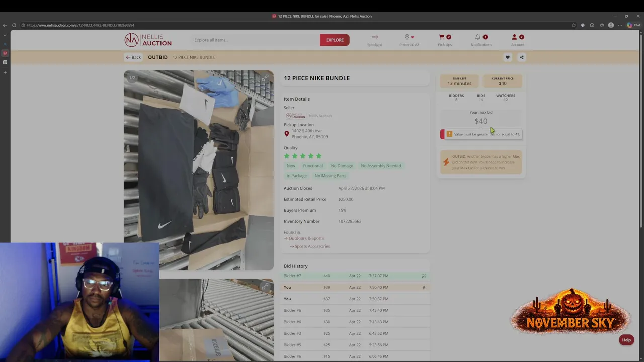Share this listing with the share icon
The width and height of the screenshot is (644, 362).
[522, 57]
